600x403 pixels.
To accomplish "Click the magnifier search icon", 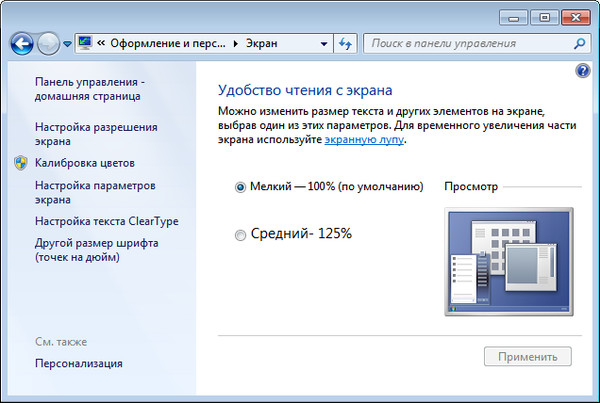I will 579,43.
